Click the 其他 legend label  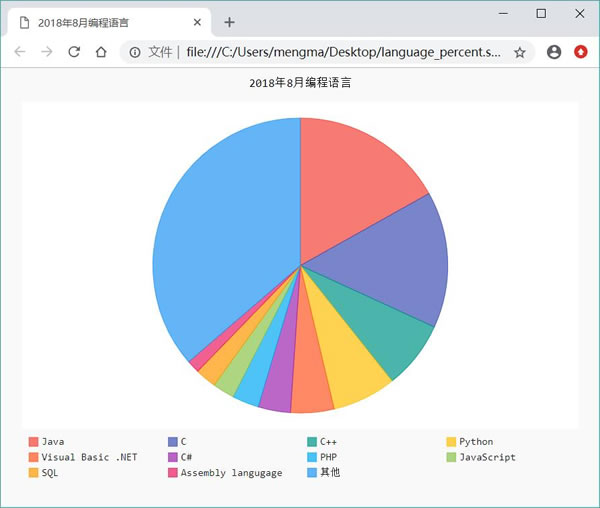(330, 472)
